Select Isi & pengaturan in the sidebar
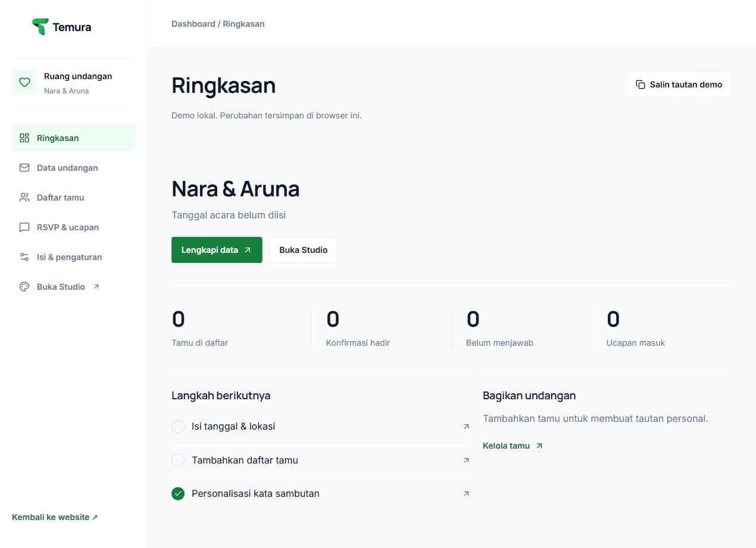The width and height of the screenshot is (756, 548). 74,257
